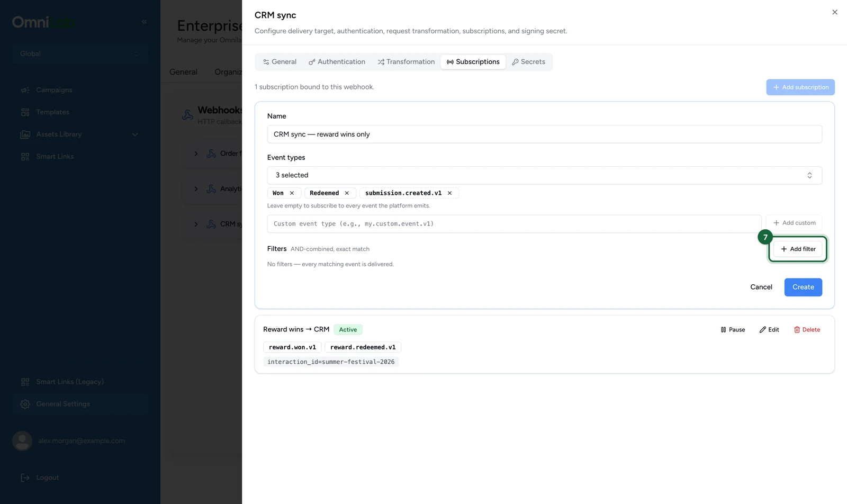This screenshot has height=504, width=847.
Task: Open the Transformation tab
Action: pyautogui.click(x=406, y=62)
